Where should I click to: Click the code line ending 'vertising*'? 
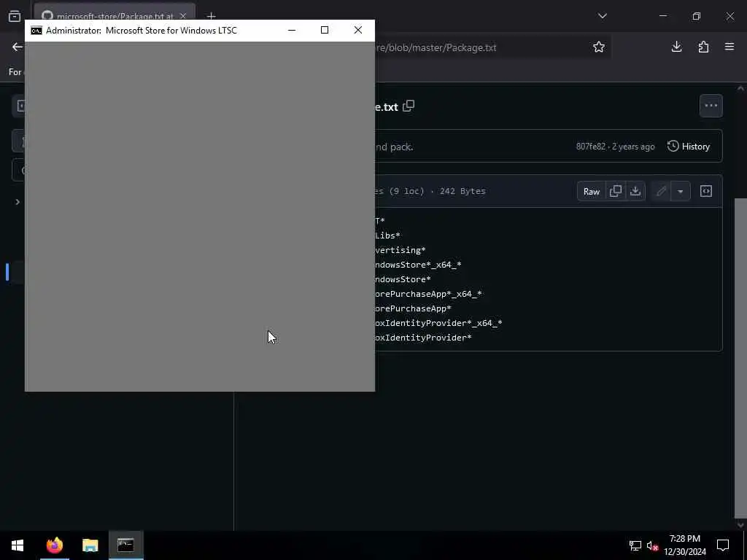(x=400, y=250)
